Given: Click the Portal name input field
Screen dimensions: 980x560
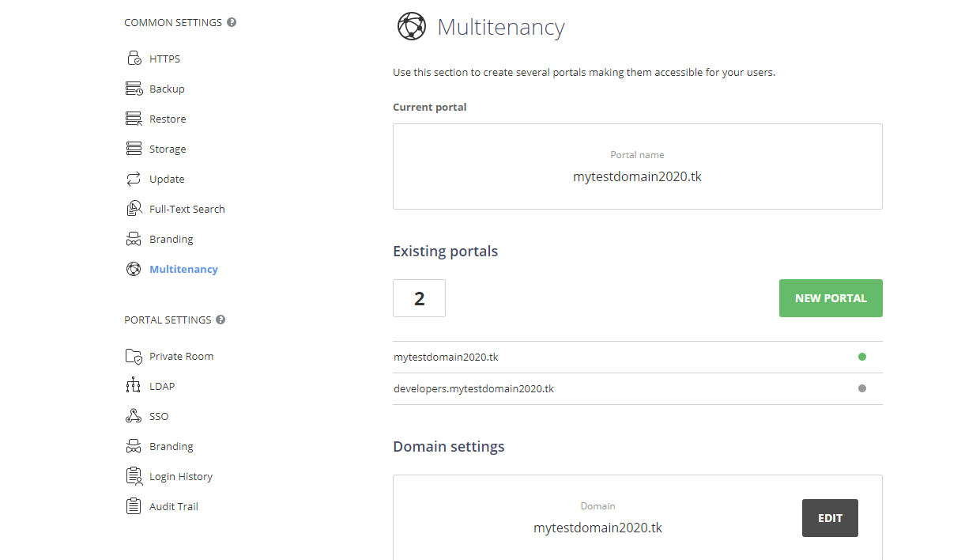Looking at the screenshot, I should [x=637, y=176].
